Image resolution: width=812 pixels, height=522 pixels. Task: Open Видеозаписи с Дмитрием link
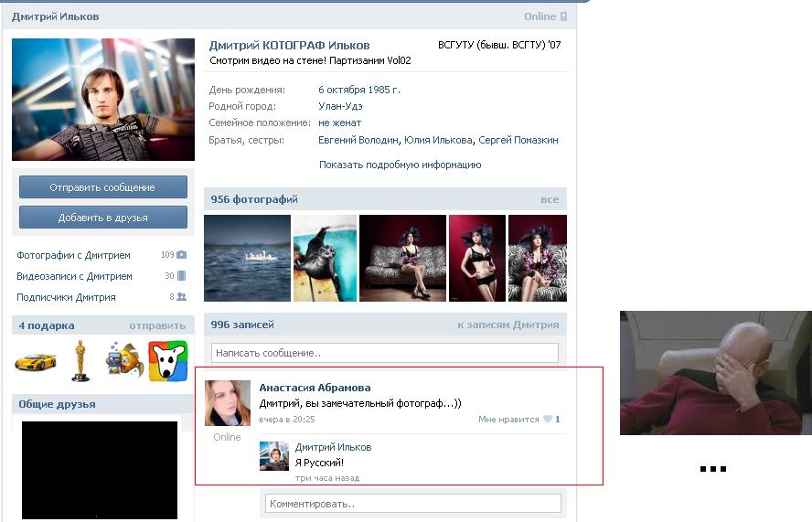point(74,276)
